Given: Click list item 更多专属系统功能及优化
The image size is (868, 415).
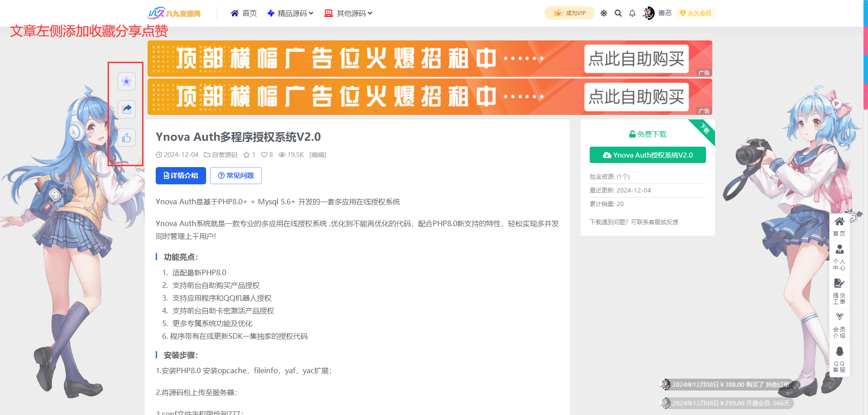Looking at the screenshot, I should [212, 323].
